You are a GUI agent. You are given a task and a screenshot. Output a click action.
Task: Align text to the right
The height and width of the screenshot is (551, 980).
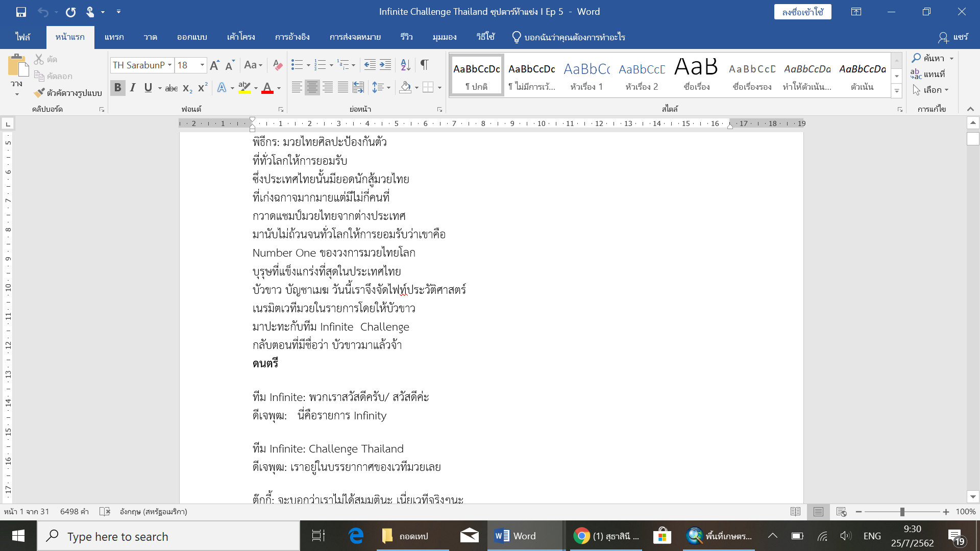click(328, 88)
